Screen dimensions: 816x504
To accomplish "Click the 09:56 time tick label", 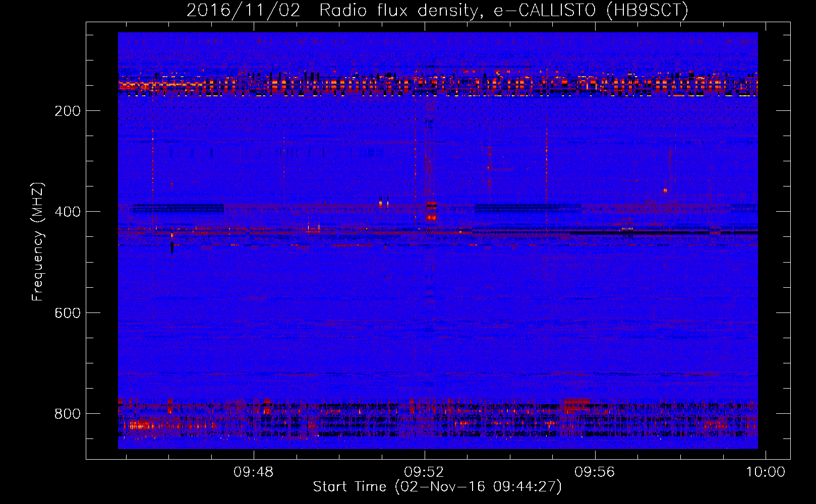I will 595,472.
